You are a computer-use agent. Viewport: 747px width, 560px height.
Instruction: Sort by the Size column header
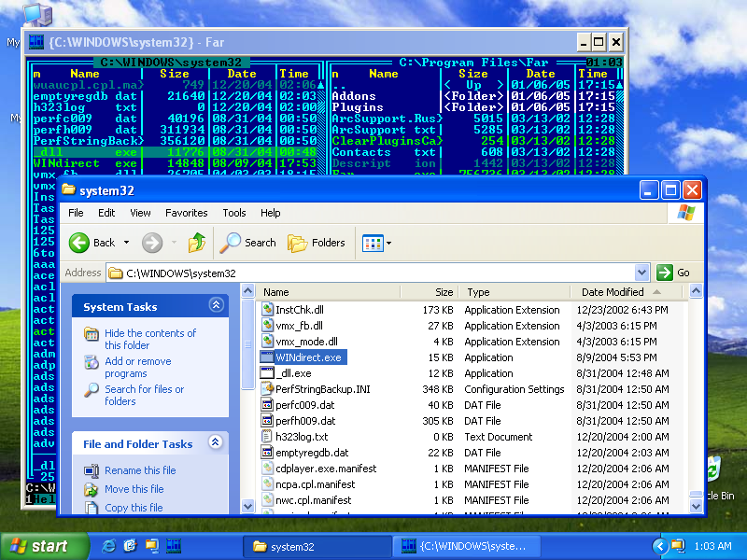[429, 292]
